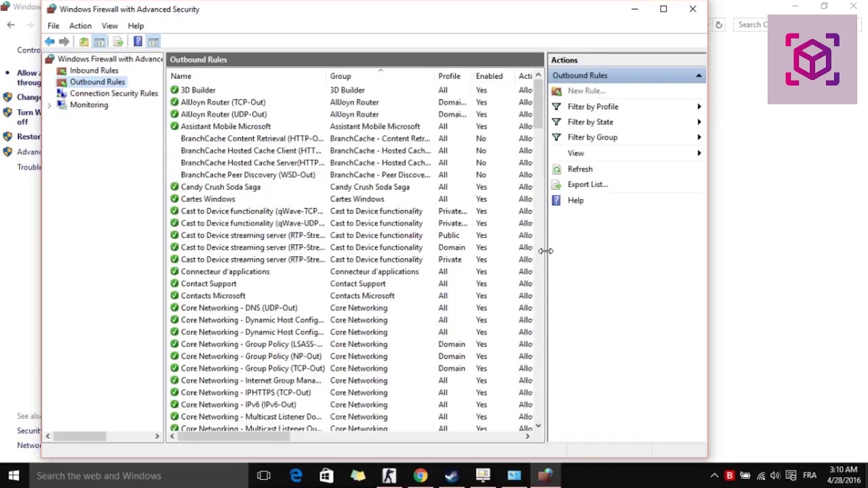Screen dimensions: 868x488
Task: Click Filter by Profile action
Action: pyautogui.click(x=593, y=107)
